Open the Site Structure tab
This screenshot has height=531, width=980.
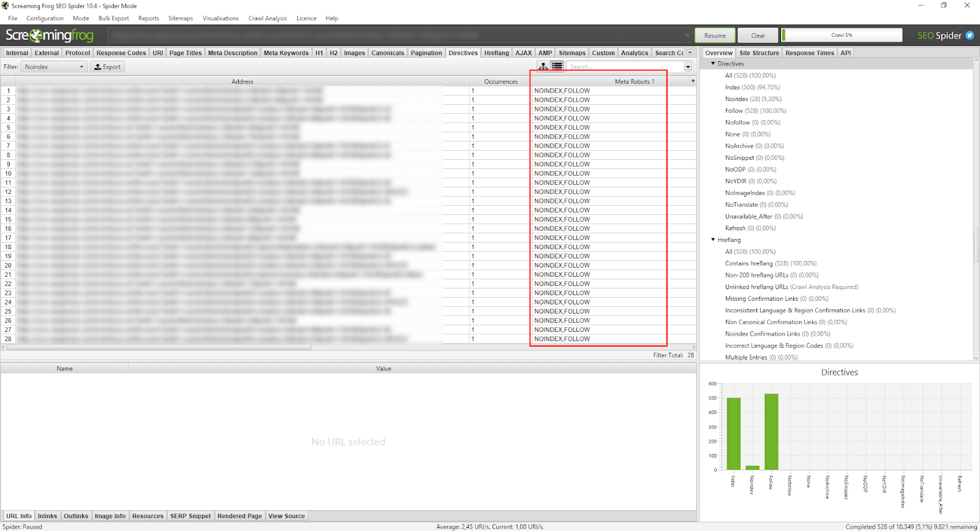[759, 53]
